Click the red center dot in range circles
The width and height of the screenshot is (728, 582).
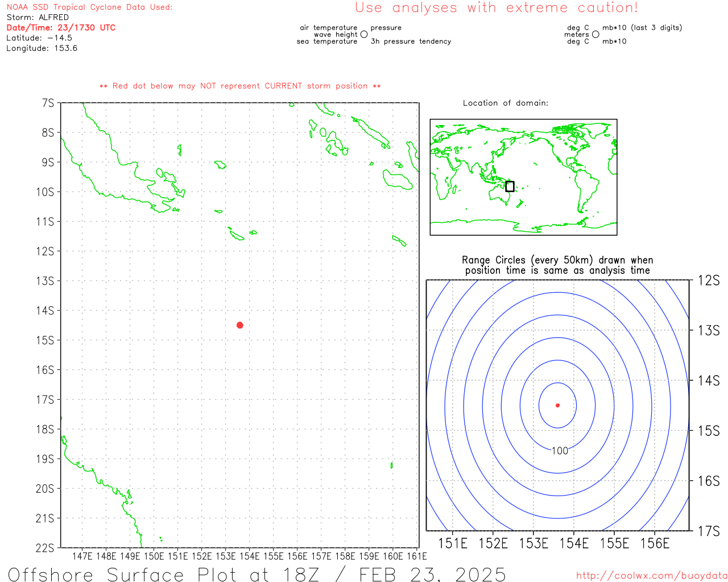[x=557, y=405]
